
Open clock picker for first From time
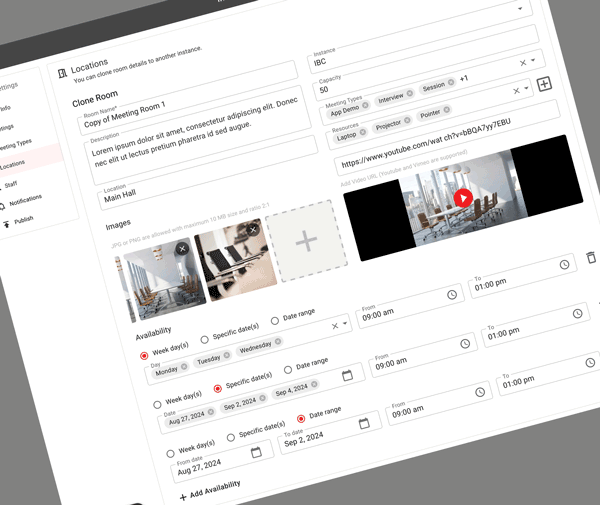(x=452, y=295)
